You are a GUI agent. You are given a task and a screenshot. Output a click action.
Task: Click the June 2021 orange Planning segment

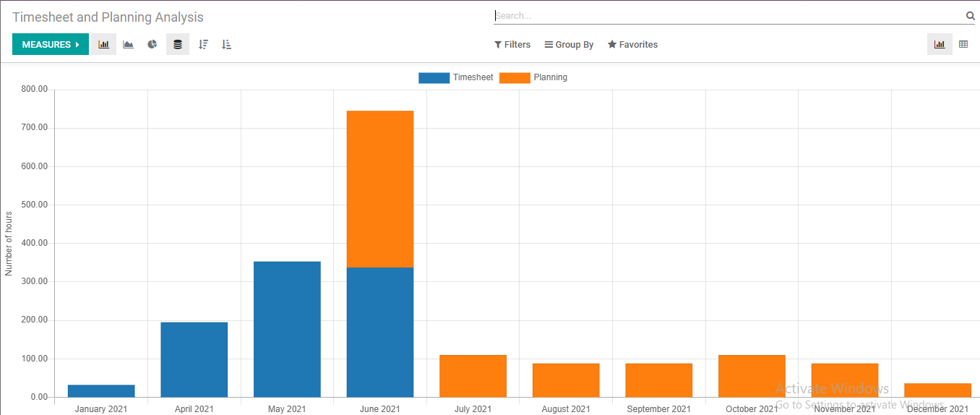(380, 189)
